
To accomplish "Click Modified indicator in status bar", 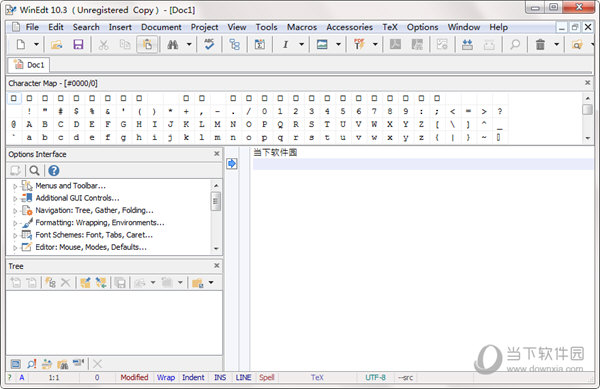I will pos(134,378).
